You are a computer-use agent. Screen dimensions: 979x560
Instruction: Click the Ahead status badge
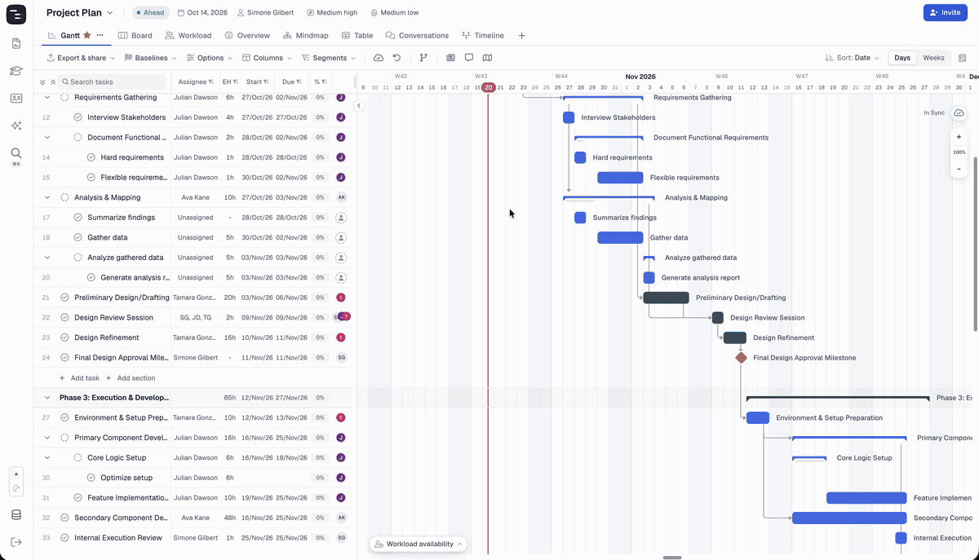click(150, 13)
